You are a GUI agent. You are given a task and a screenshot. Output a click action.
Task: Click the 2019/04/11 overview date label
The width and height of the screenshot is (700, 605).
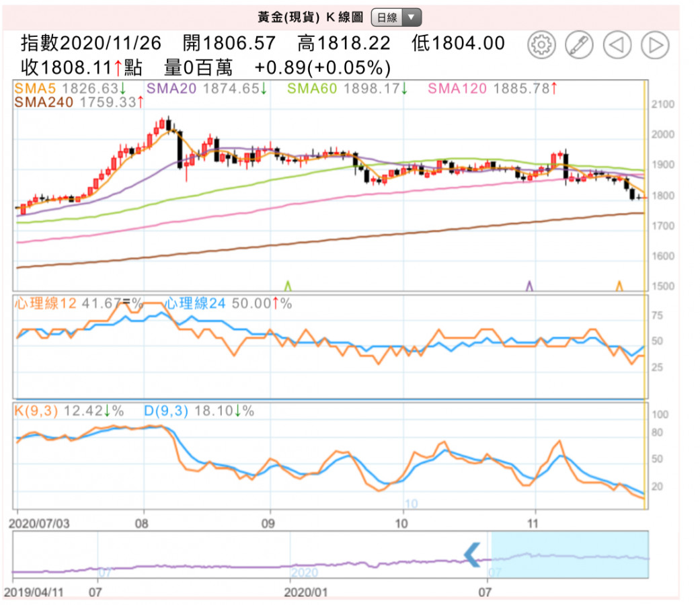pyautogui.click(x=34, y=592)
